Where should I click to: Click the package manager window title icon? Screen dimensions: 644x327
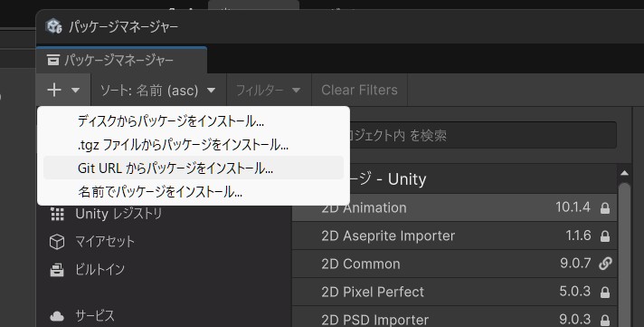53,26
